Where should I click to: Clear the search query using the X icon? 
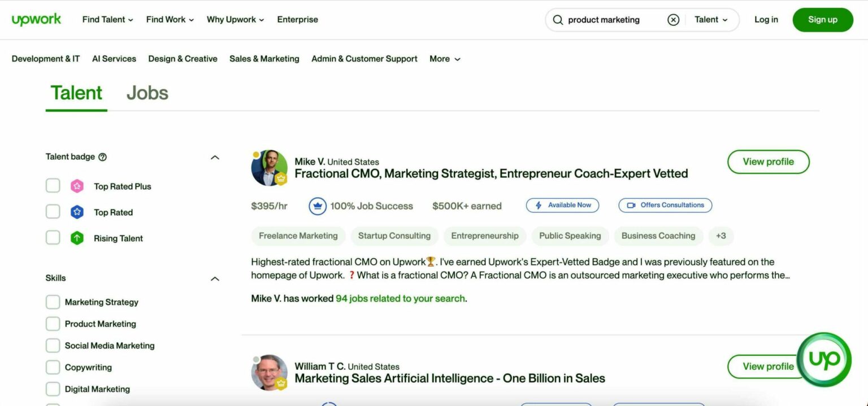click(x=673, y=19)
